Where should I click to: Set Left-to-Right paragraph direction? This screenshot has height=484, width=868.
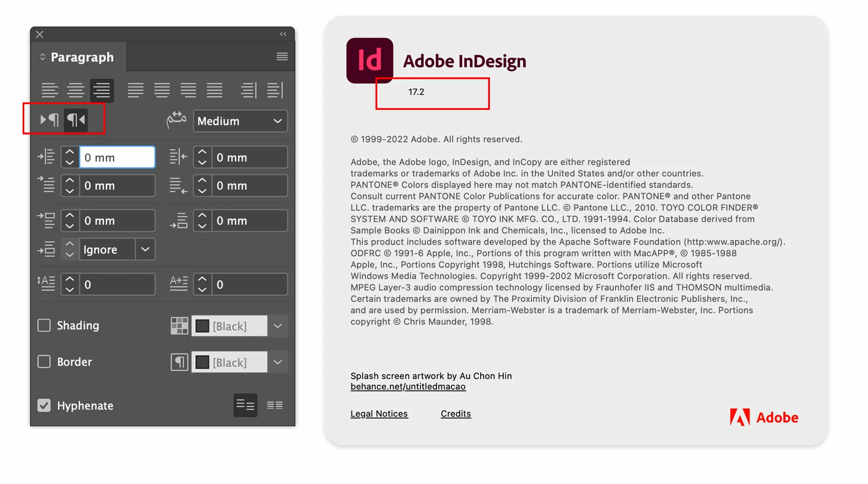coord(49,120)
